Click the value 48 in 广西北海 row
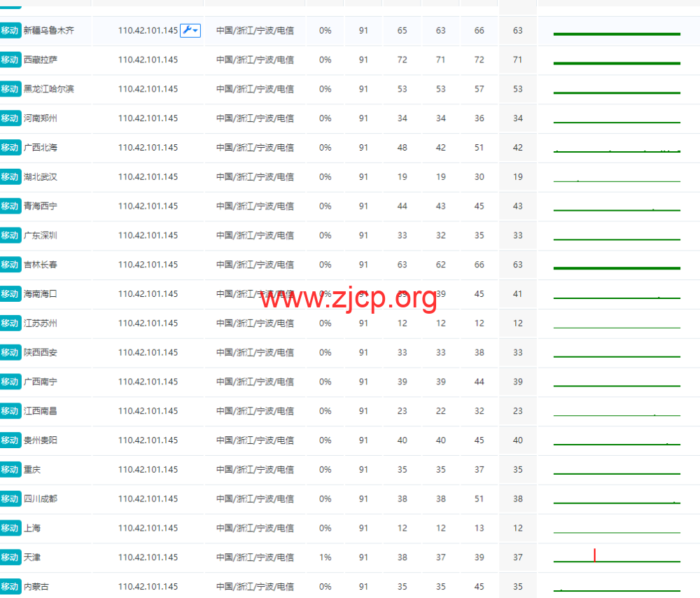 tap(402, 147)
